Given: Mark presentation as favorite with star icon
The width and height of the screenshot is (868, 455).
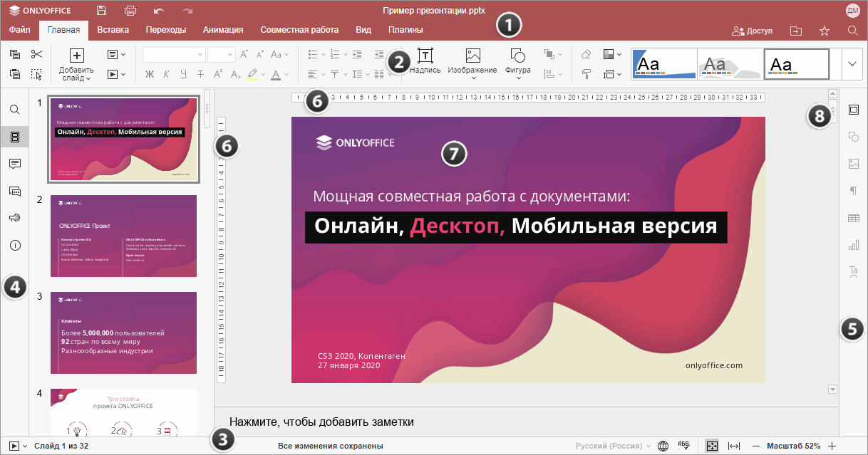Looking at the screenshot, I should pyautogui.click(x=825, y=31).
